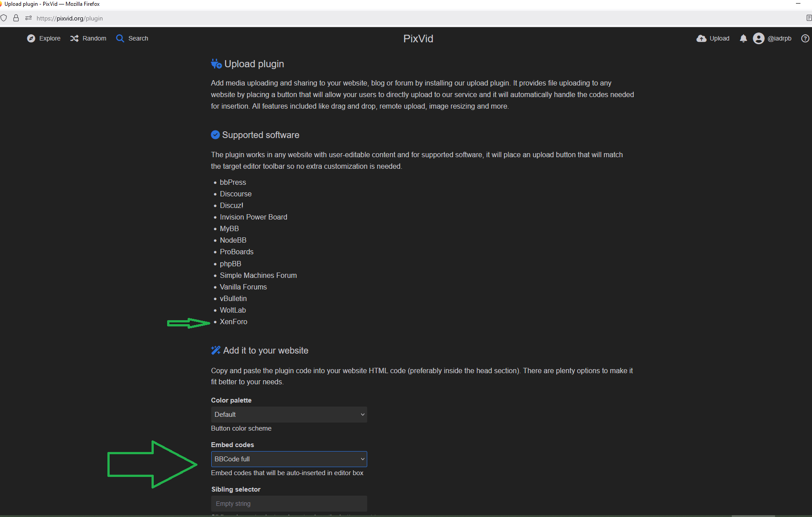Screen dimensions: 812x517
Task: Click the Upload plugin plug icon
Action: coord(216,64)
